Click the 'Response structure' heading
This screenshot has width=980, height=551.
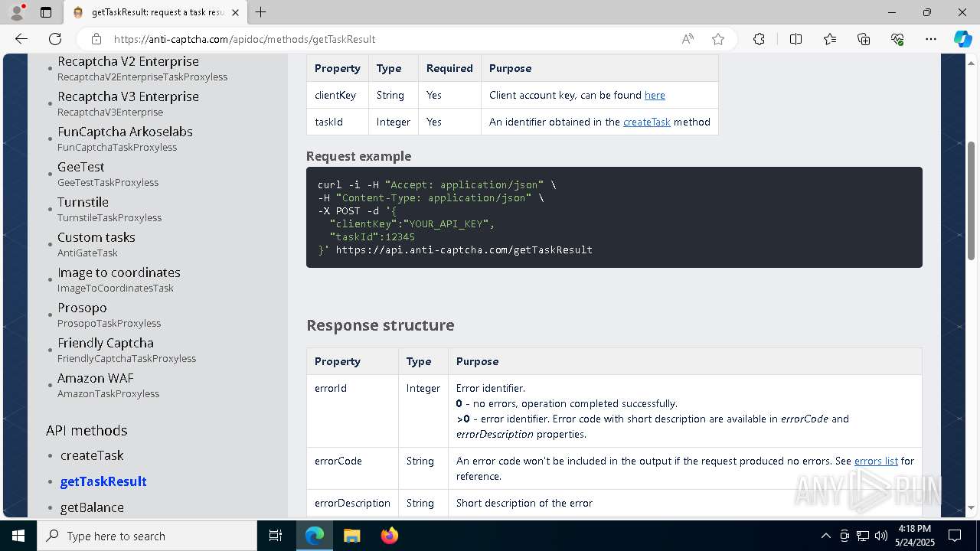point(381,325)
